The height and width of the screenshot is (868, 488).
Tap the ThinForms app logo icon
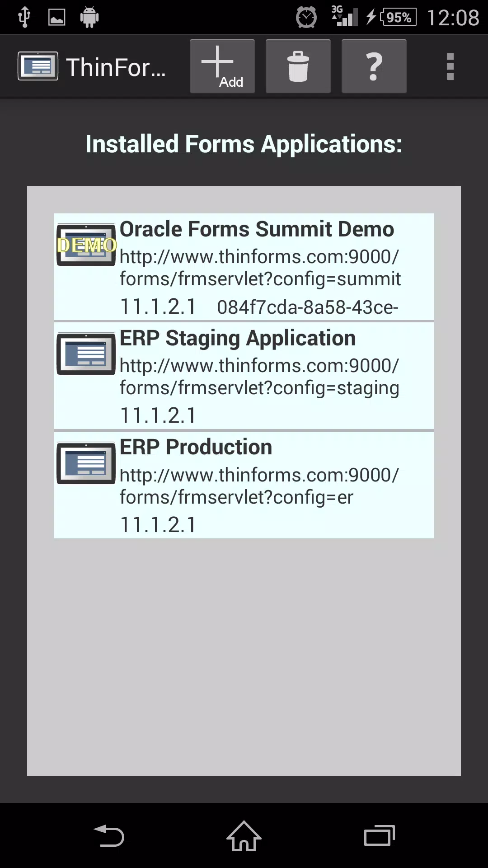(38, 66)
